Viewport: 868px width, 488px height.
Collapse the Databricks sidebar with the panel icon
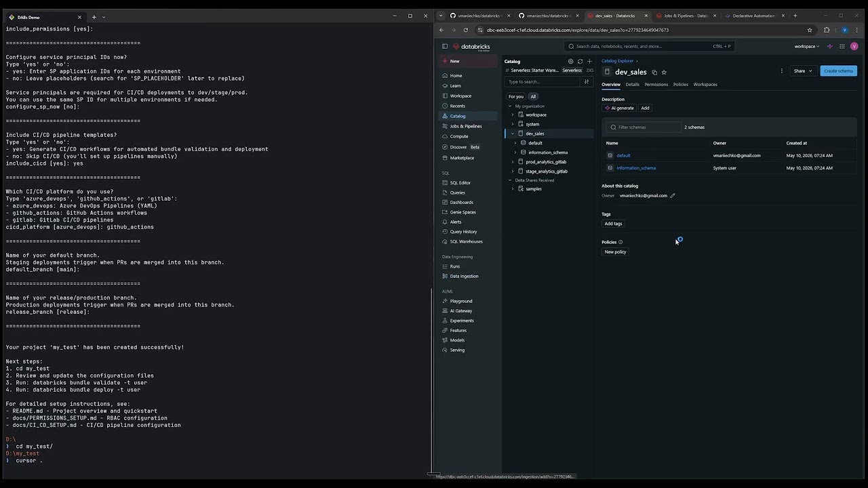[445, 46]
